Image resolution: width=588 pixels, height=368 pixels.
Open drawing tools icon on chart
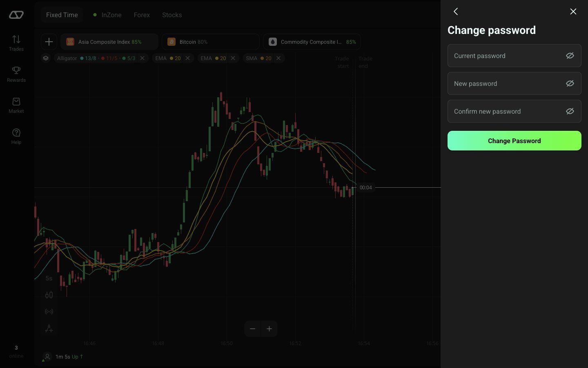click(x=49, y=328)
